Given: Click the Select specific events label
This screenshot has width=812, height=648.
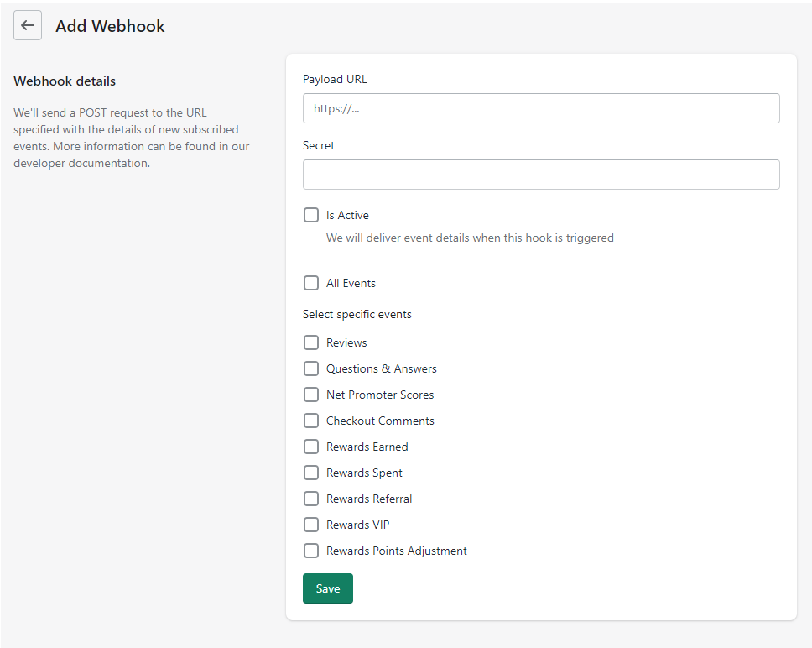Looking at the screenshot, I should (x=357, y=315).
